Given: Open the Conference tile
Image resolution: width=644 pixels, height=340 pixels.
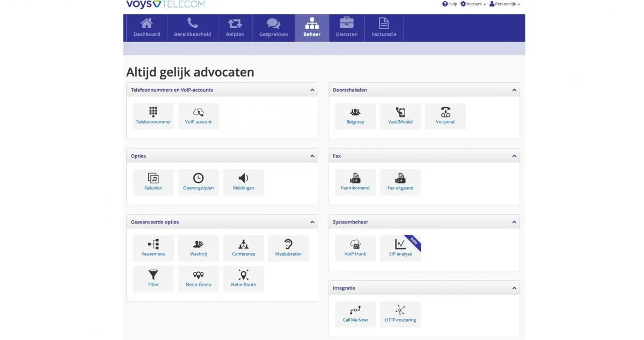Looking at the screenshot, I should (244, 248).
